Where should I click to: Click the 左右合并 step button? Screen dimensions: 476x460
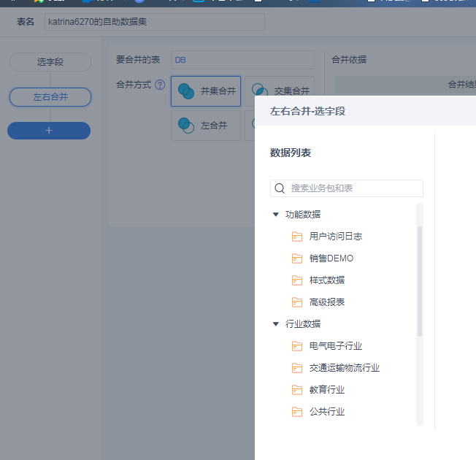pyautogui.click(x=50, y=96)
